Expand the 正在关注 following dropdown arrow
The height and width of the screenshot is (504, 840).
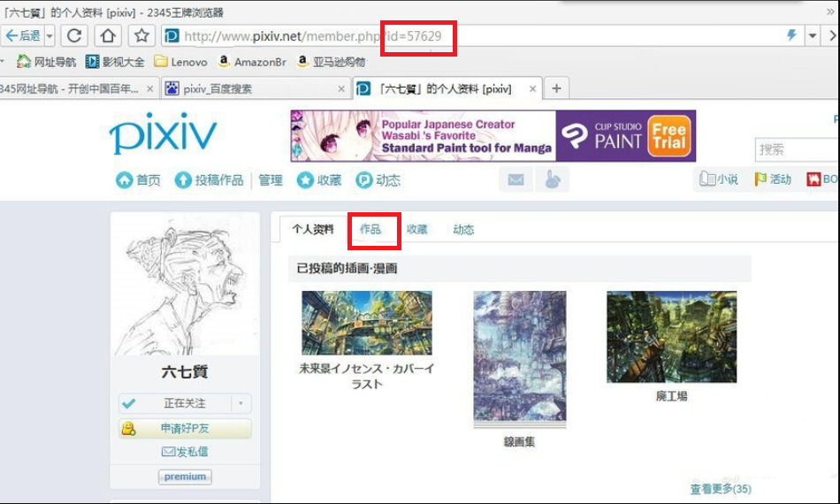click(241, 403)
